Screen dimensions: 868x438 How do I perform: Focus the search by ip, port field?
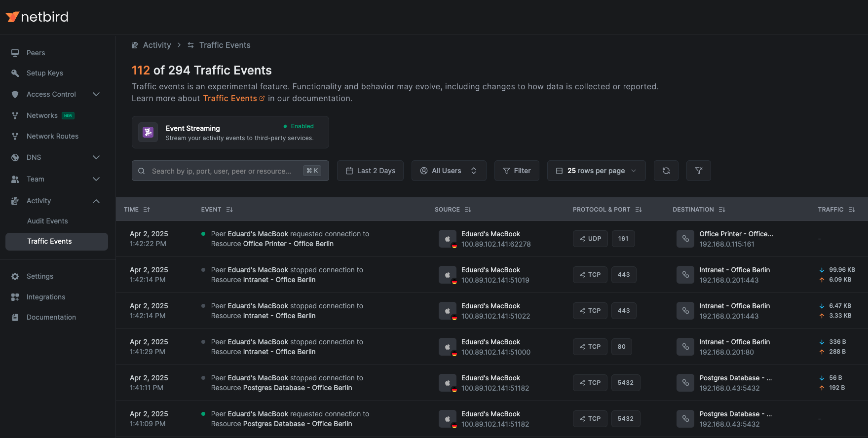coord(221,171)
